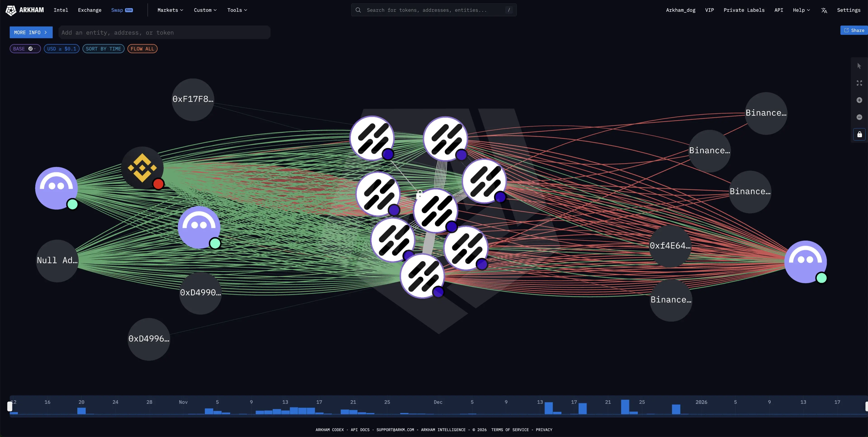This screenshot has height=437, width=868.
Task: Click the Share button
Action: 854,30
